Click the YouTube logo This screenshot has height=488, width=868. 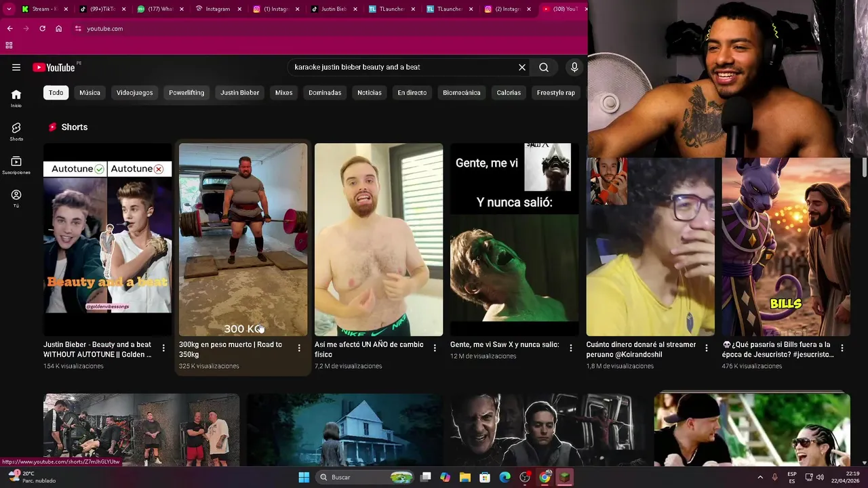pyautogui.click(x=54, y=67)
